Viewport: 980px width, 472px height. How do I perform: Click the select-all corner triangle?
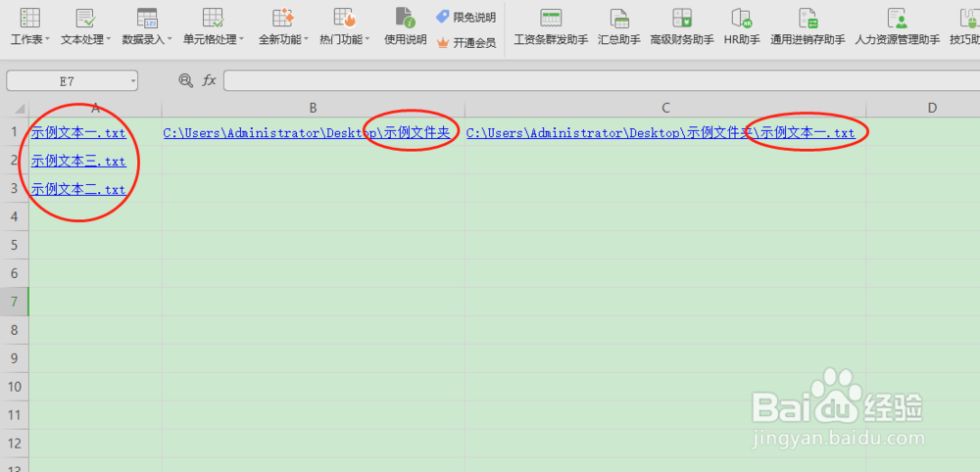[19, 108]
